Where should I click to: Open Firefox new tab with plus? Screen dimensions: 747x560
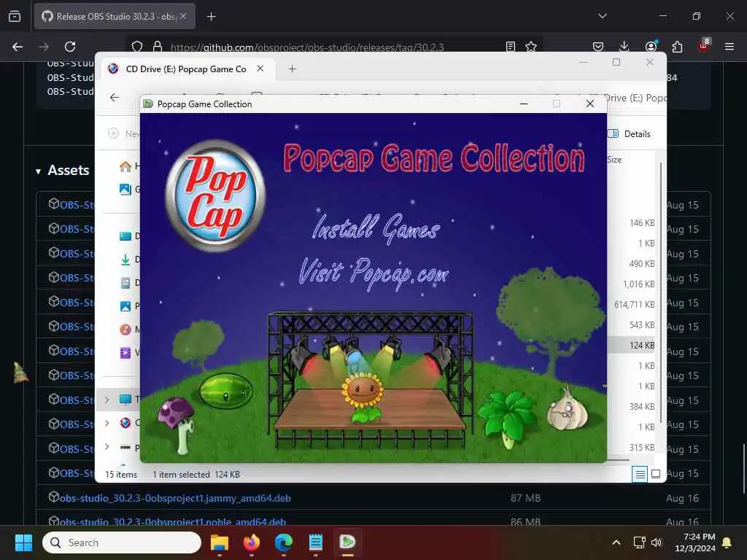[x=211, y=17]
